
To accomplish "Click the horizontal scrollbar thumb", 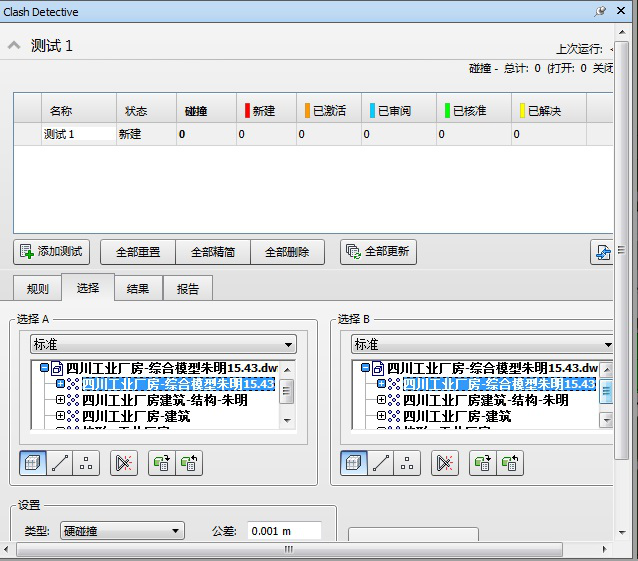I will coord(289,549).
